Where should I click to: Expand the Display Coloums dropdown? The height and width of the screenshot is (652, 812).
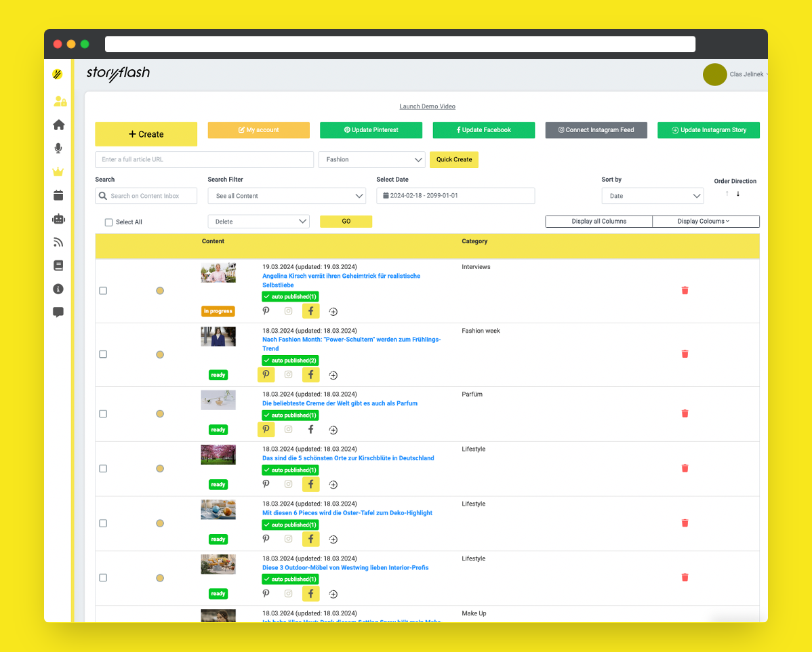click(x=706, y=221)
